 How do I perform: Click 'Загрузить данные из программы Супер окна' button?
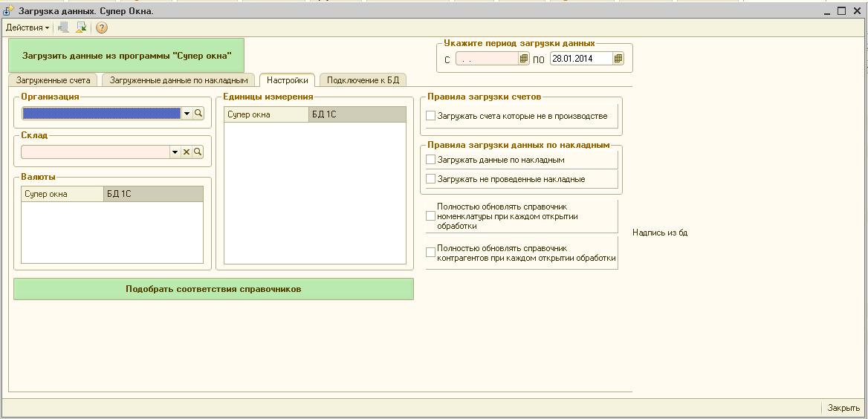click(126, 56)
